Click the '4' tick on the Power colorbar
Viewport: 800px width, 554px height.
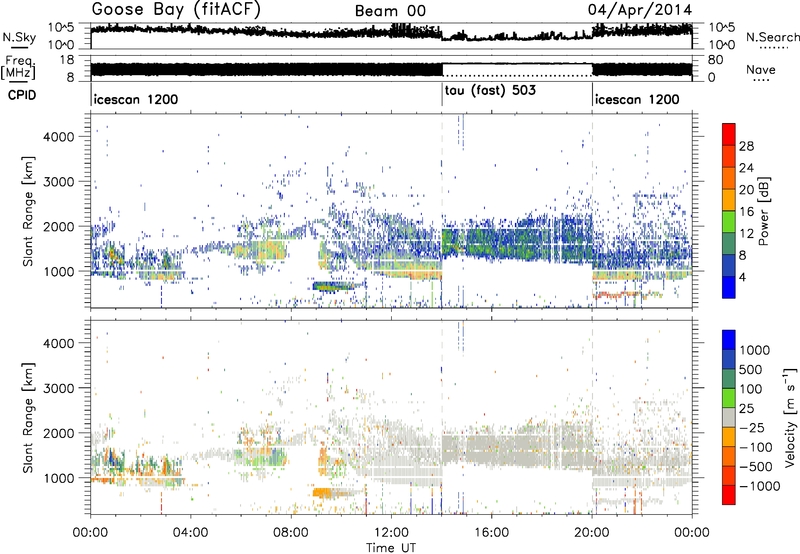[x=743, y=277]
